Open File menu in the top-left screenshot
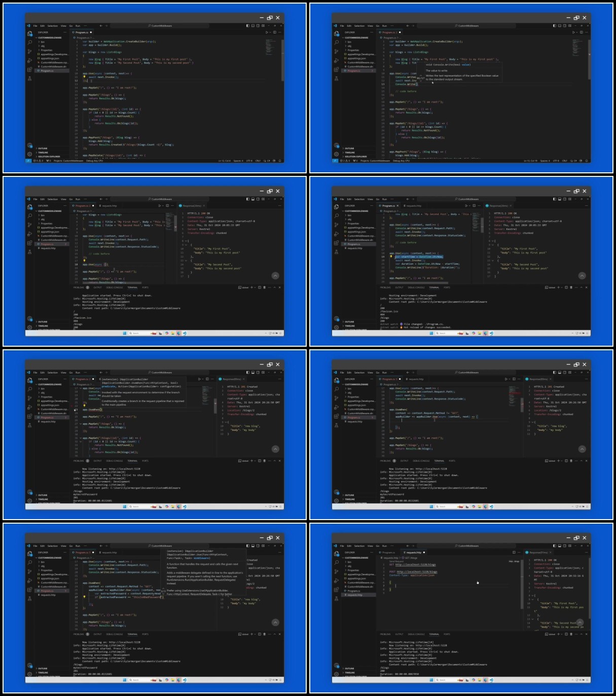 pos(35,26)
